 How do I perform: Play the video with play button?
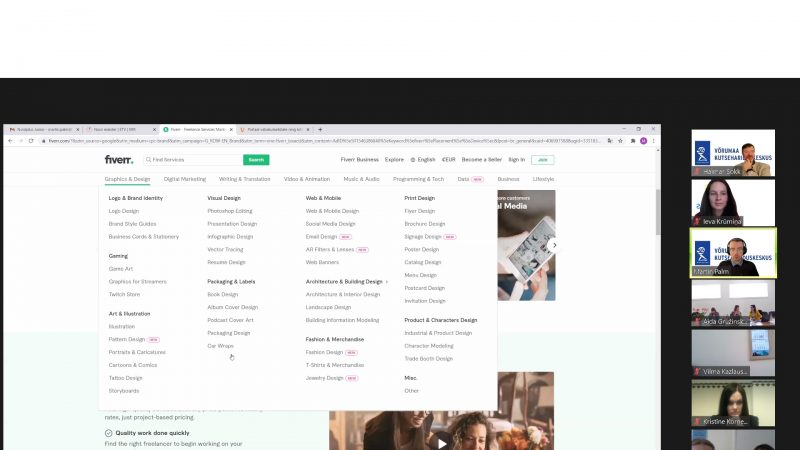point(442,443)
